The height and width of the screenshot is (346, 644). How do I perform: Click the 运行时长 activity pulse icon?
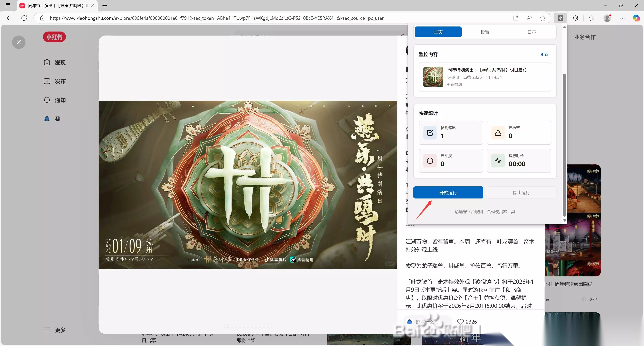498,161
